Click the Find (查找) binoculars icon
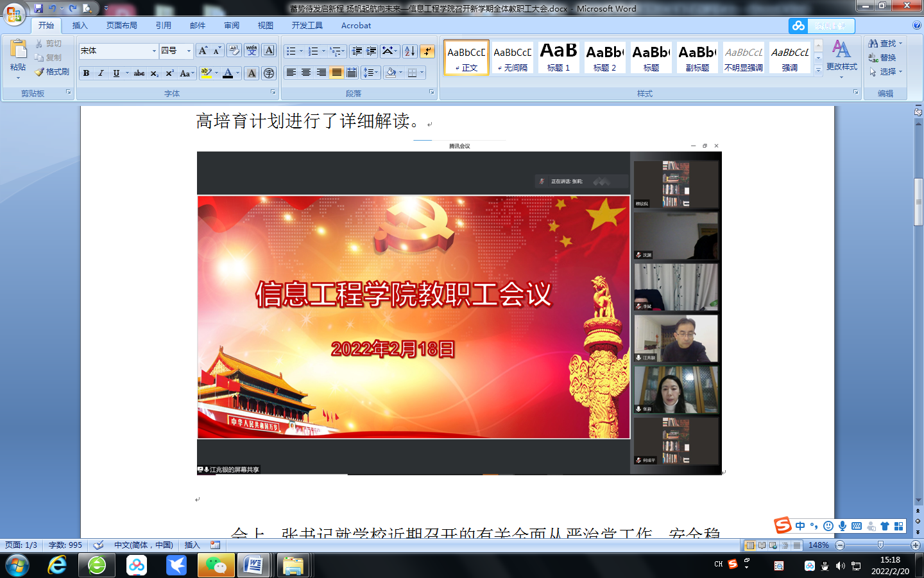The image size is (924, 578). pos(873,44)
